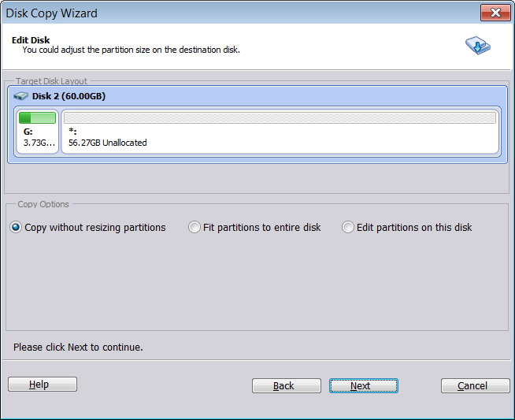Viewport: 515px width, 420px height.
Task: Click the Next button
Action: pos(363,385)
